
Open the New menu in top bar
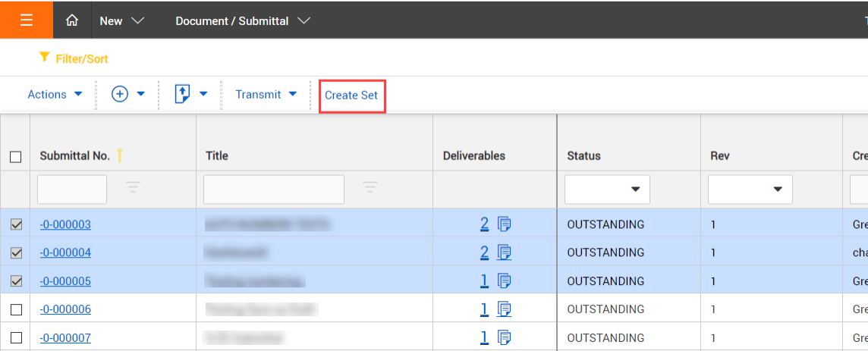click(121, 20)
